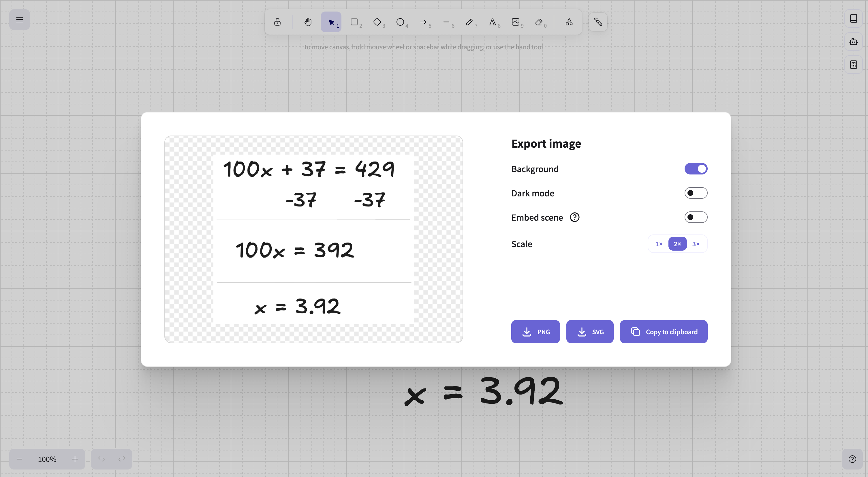Select the Text tool
The image size is (868, 477).
(x=493, y=22)
